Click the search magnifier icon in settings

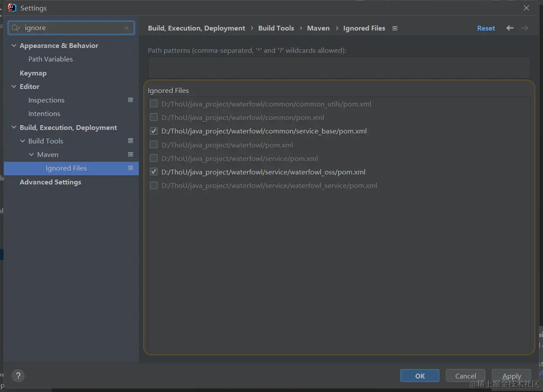coord(16,28)
